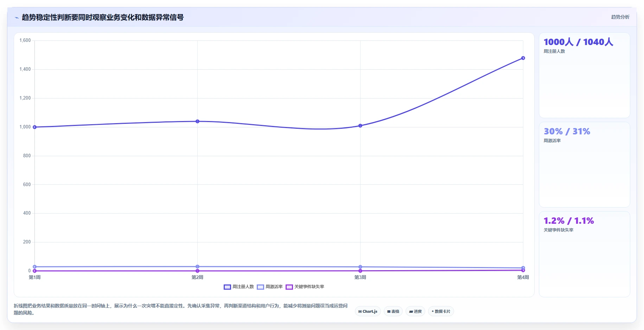644x330 pixels.
Task: Click the 周激活率 legend label
Action: (x=274, y=287)
